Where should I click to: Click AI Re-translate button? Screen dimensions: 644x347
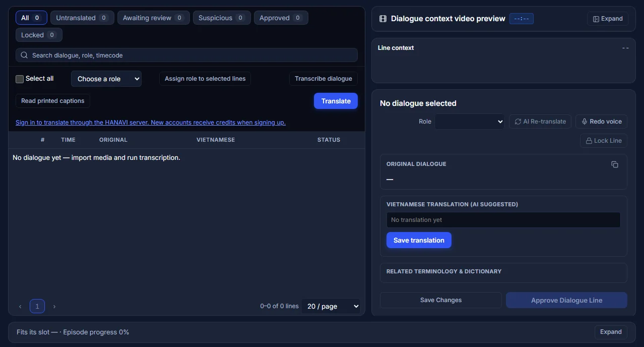click(x=540, y=122)
